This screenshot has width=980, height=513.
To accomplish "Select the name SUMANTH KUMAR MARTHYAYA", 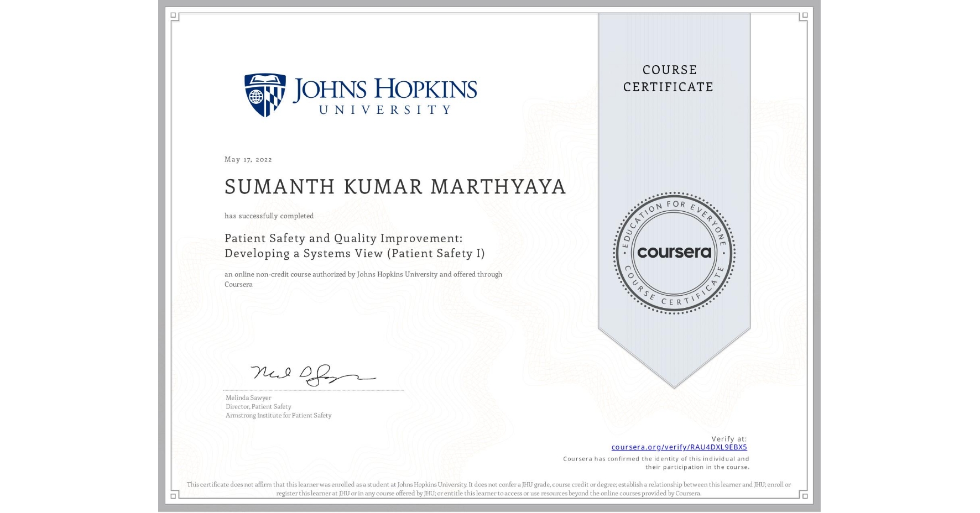I will pyautogui.click(x=395, y=187).
